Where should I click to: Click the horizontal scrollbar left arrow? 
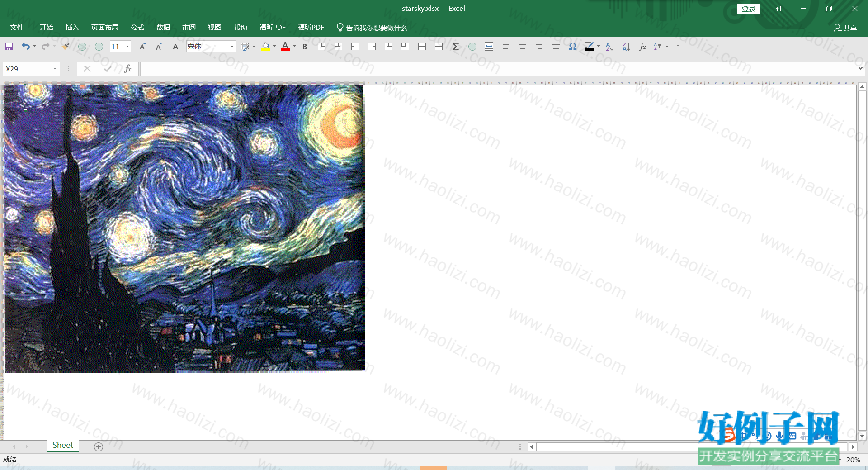point(532,446)
